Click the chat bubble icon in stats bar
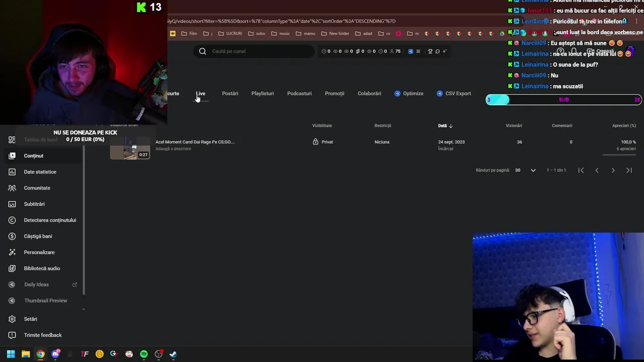 (438, 51)
